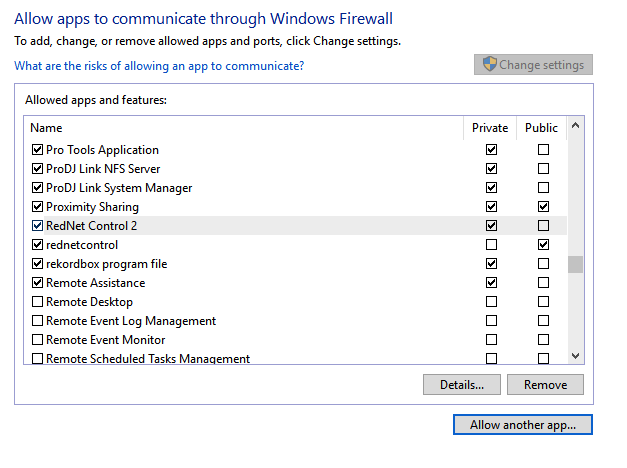Click the shield icon on Change settings
Viewport: 627px width, 468px height.
point(489,64)
